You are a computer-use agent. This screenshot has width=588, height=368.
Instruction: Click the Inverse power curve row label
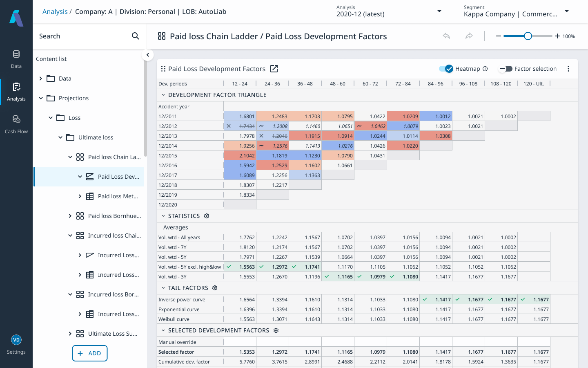click(x=182, y=299)
